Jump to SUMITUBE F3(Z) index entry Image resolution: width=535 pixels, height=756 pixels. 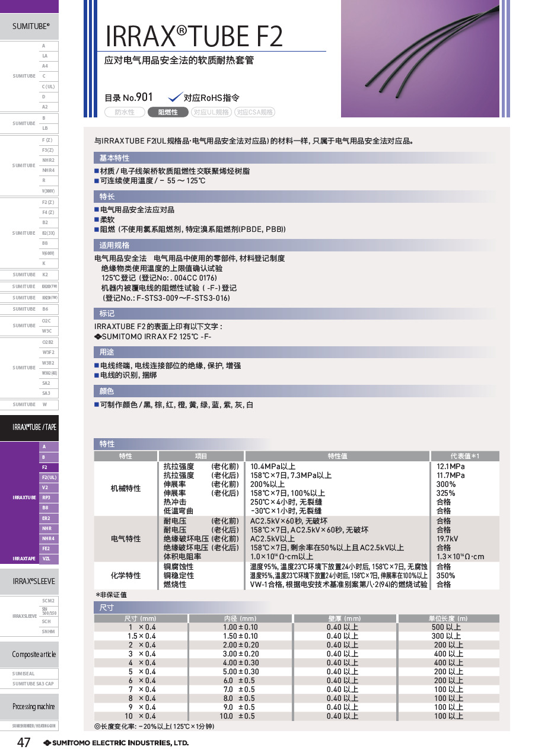tap(49, 150)
